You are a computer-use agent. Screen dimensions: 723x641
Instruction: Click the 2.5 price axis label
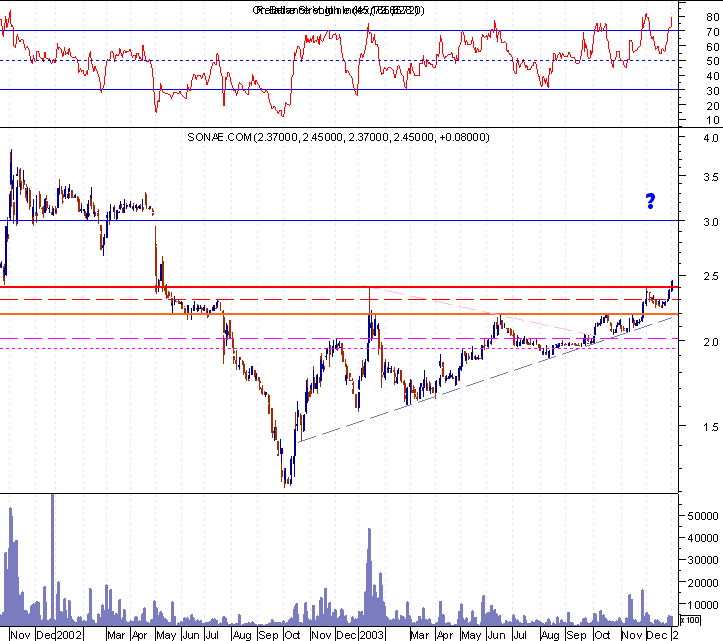[x=711, y=276]
